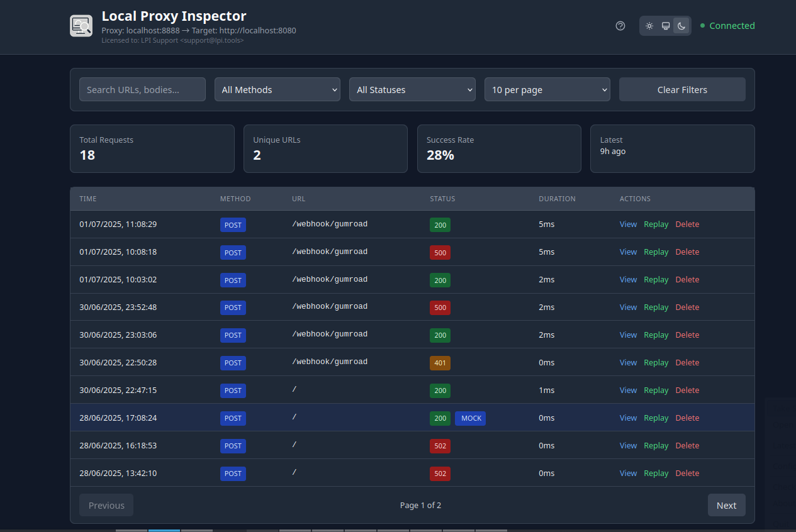Switch to light theme sun icon
The width and height of the screenshot is (796, 532).
[x=649, y=26]
